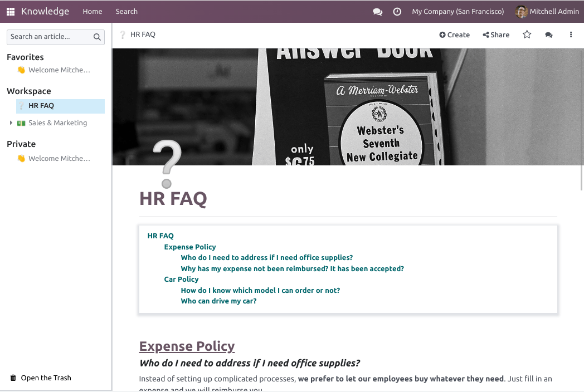Expand the Sales & Marketing workspace article
The image size is (584, 392).
click(x=11, y=122)
